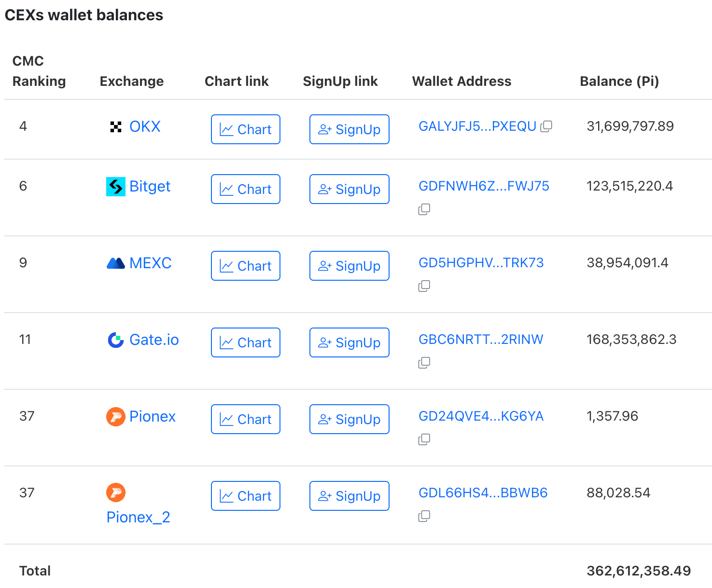Select the Pionex_2 balance 88,028.54

[618, 493]
